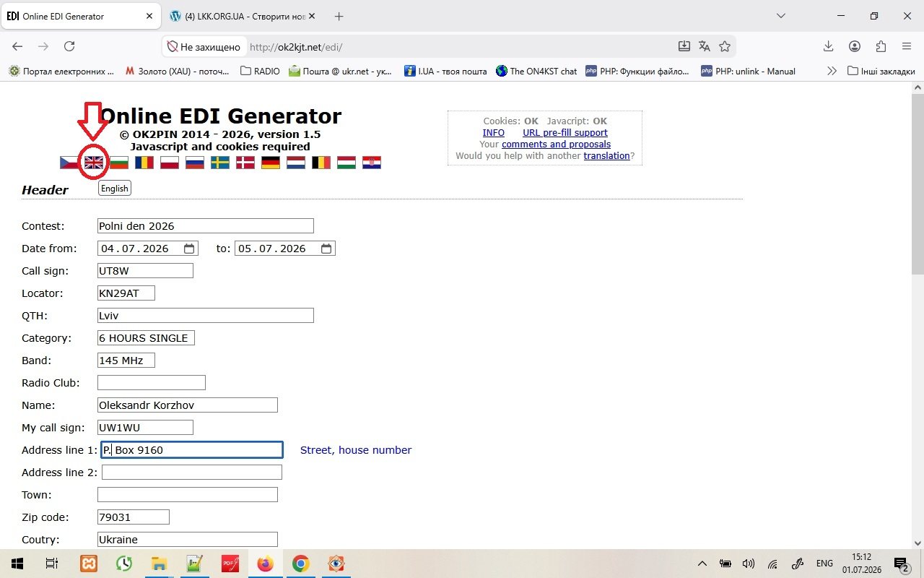Choose the Swedish flag language
This screenshot has height=578, width=924.
click(220, 163)
